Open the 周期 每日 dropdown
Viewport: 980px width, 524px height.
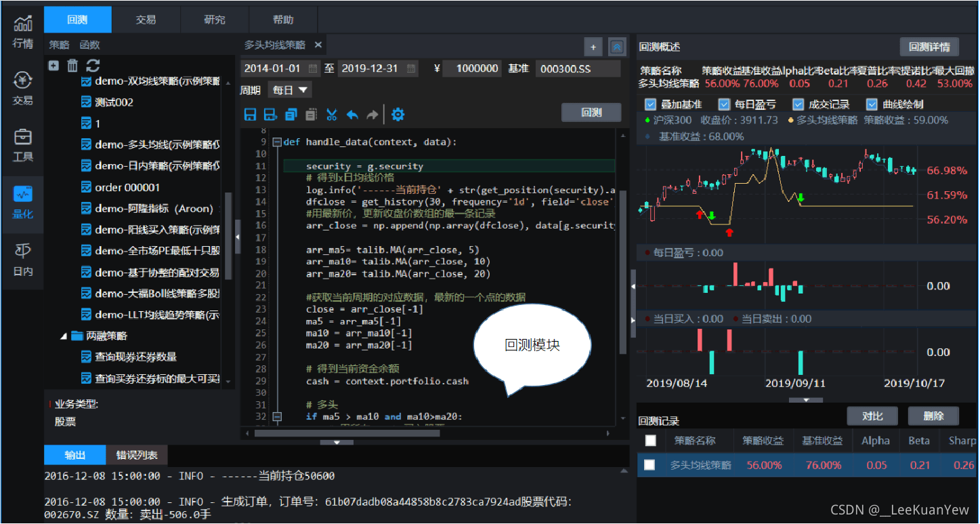pos(290,90)
